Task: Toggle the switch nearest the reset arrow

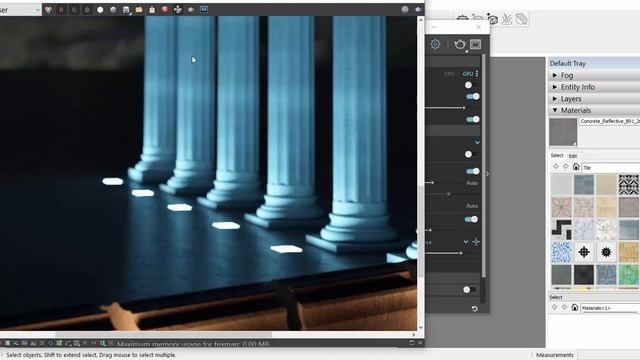Action: pyautogui.click(x=469, y=289)
